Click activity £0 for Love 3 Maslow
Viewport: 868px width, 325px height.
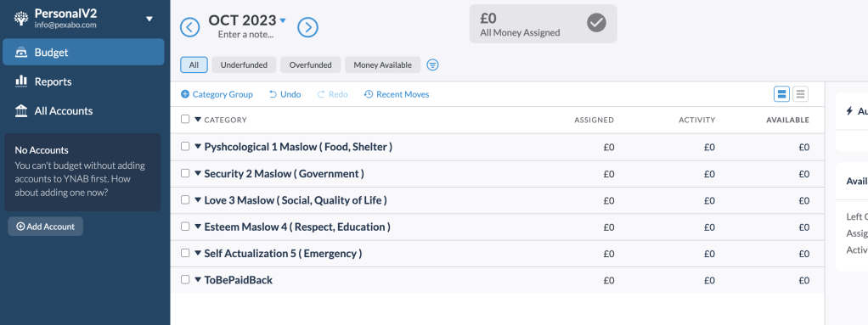tap(710, 200)
